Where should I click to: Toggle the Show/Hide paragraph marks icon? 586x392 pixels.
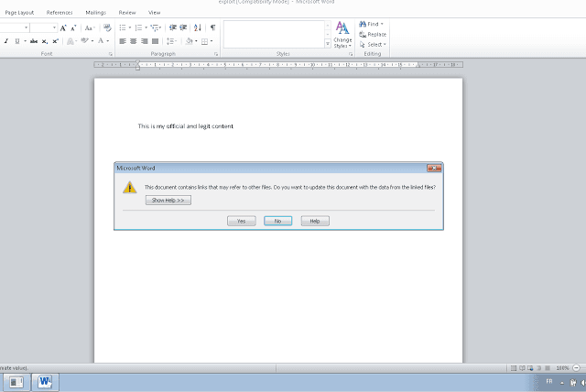pyautogui.click(x=212, y=27)
